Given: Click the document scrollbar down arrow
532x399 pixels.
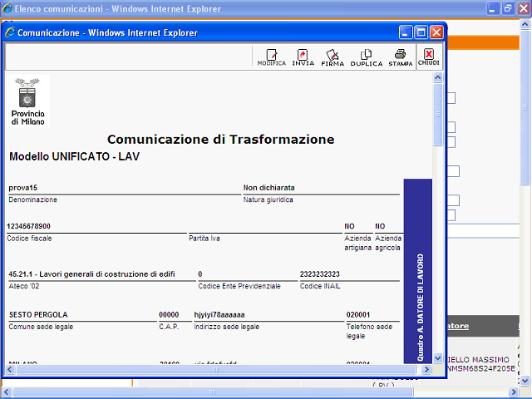Looking at the screenshot, I should pos(438,358).
